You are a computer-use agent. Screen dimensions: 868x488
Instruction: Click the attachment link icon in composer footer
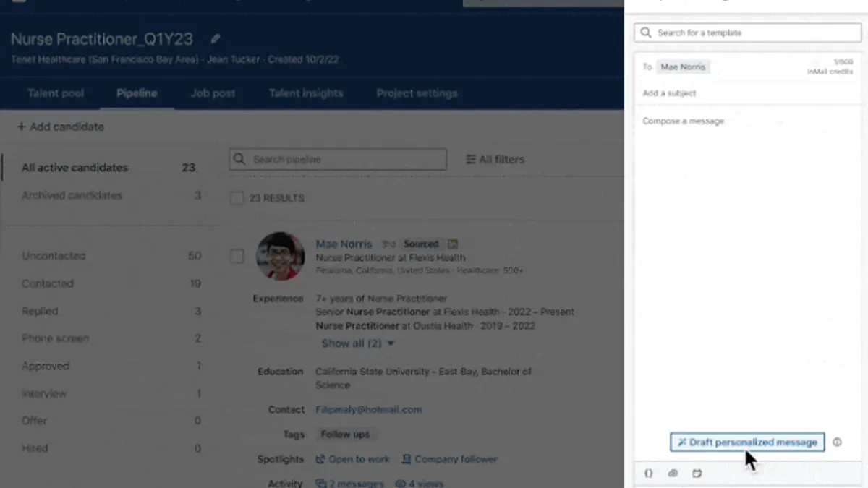(673, 474)
